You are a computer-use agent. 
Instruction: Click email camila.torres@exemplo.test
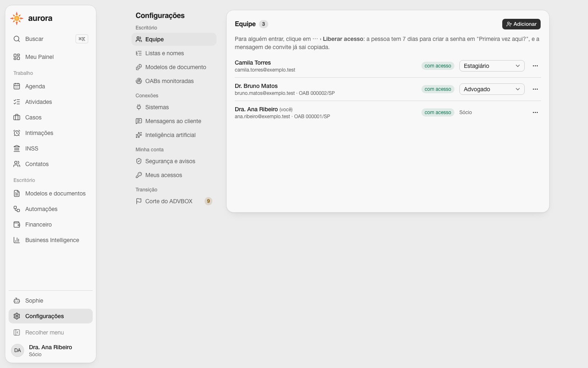pyautogui.click(x=265, y=70)
